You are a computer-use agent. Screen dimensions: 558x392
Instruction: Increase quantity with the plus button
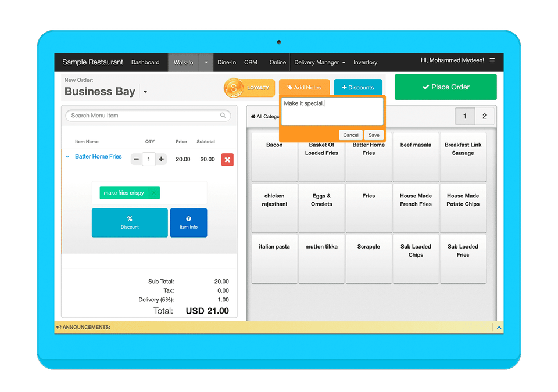(161, 159)
